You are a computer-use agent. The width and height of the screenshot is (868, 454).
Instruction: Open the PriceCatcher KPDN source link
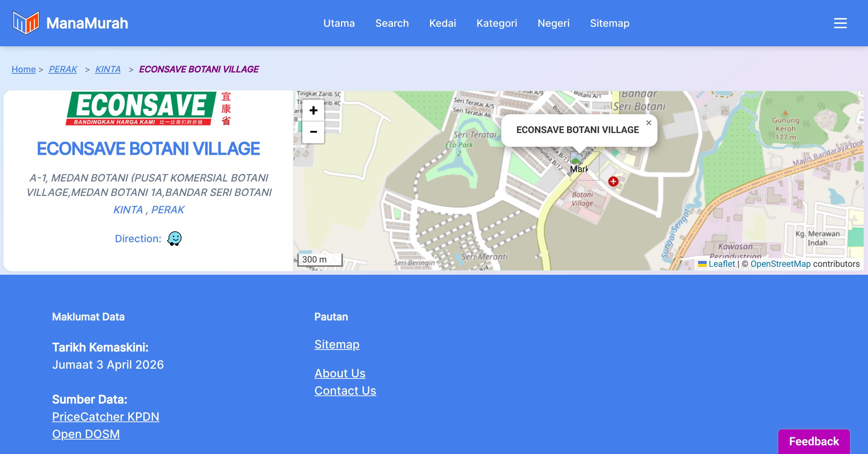point(106,417)
